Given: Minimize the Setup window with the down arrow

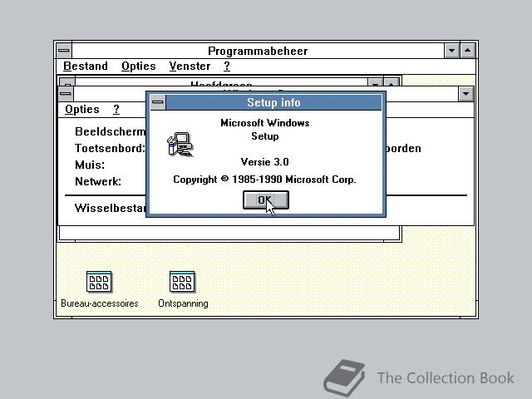Looking at the screenshot, I should coord(465,94).
